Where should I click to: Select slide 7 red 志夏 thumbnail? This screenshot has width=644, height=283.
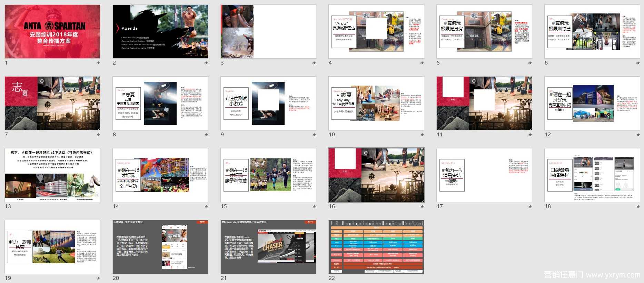point(52,103)
